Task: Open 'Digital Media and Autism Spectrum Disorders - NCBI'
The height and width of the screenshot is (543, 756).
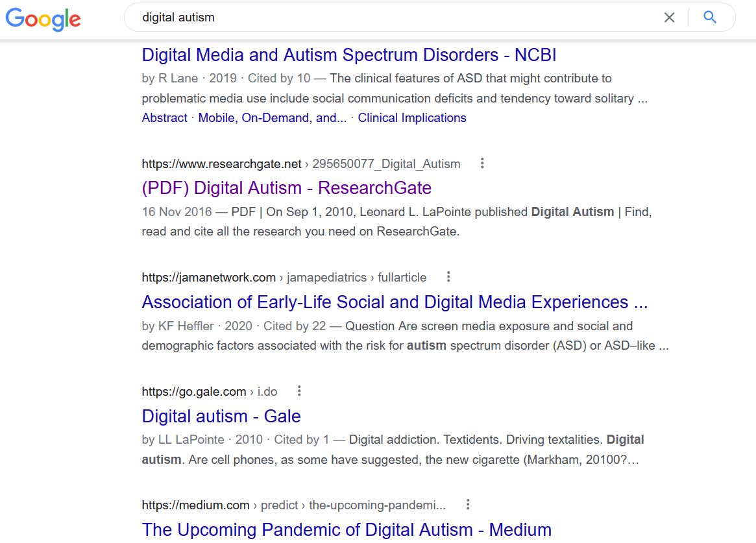Action: pos(349,54)
